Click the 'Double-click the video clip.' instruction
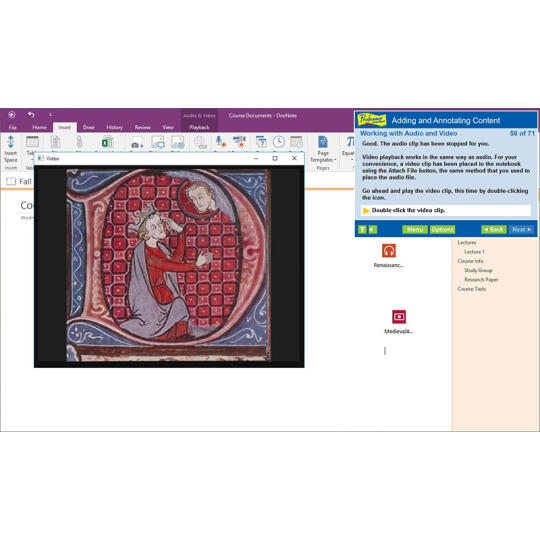This screenshot has height=540, width=540. coord(408,210)
